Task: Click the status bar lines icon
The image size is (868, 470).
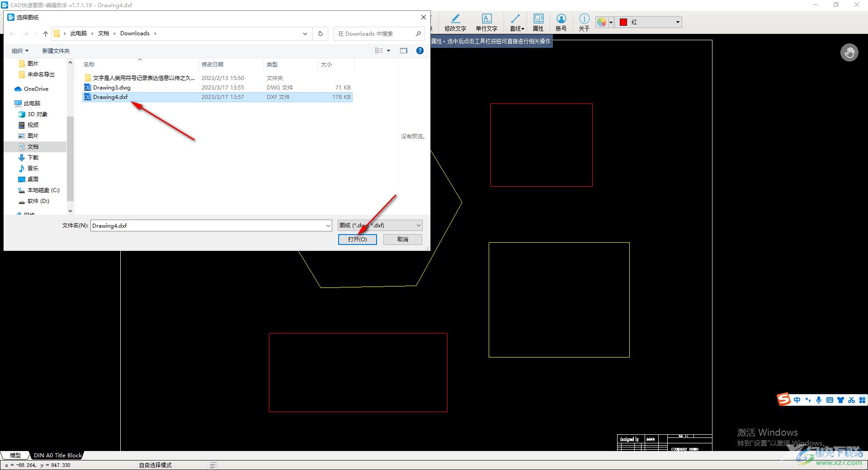Action: point(213,465)
